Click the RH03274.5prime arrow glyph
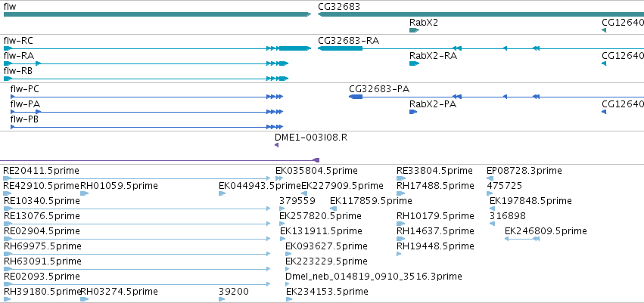This screenshot has height=303, width=644. pyautogui.click(x=84, y=299)
